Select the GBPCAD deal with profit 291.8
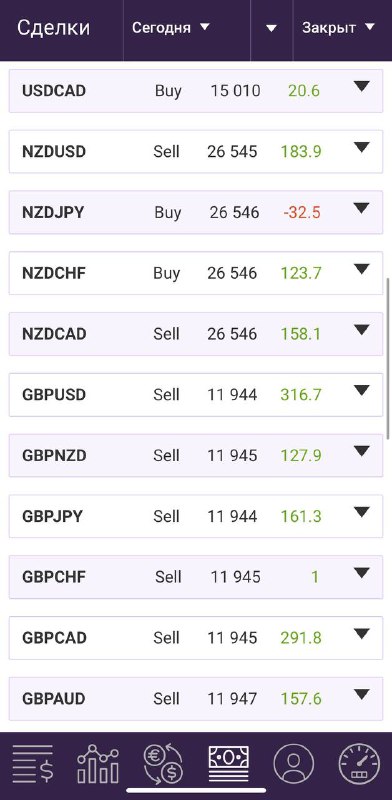 pyautogui.click(x=196, y=638)
